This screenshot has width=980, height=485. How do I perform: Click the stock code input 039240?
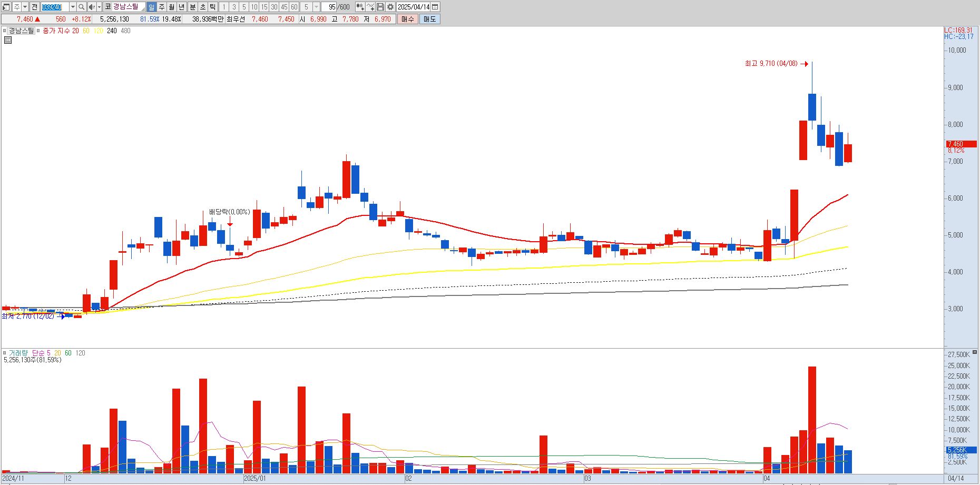tap(55, 7)
